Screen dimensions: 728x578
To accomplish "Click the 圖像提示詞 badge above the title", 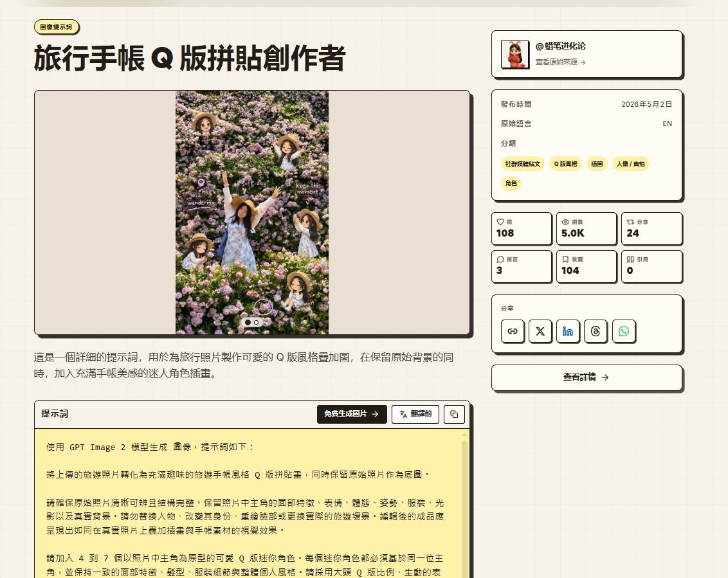I will pyautogui.click(x=56, y=27).
